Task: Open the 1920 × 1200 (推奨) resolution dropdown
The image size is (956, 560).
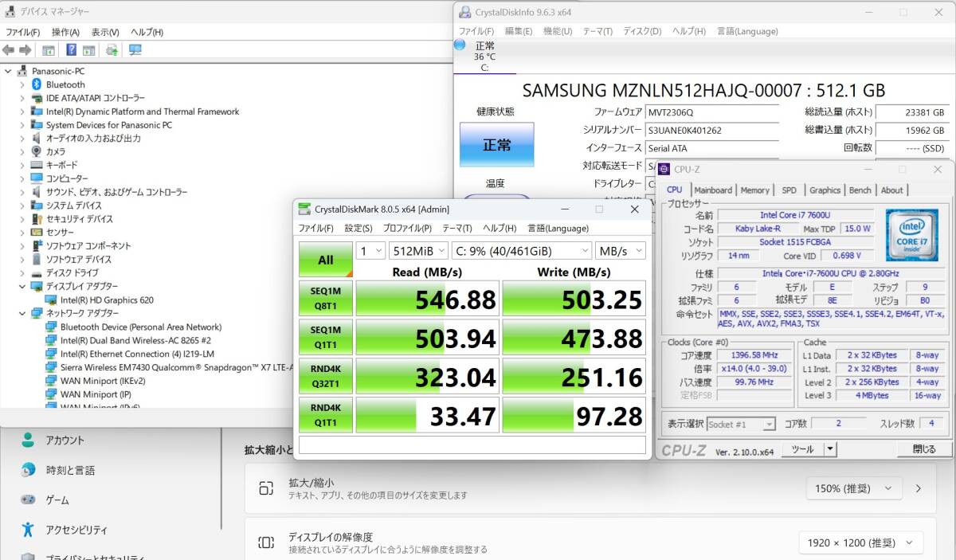Action: [861, 542]
